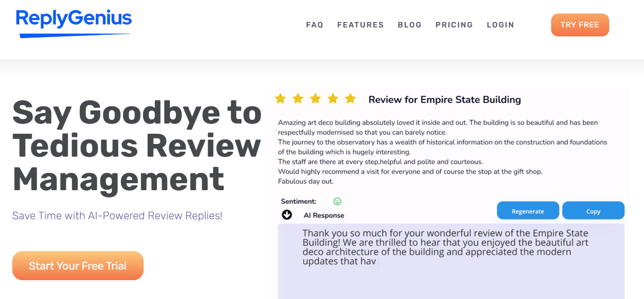Open the Login page

point(500,25)
